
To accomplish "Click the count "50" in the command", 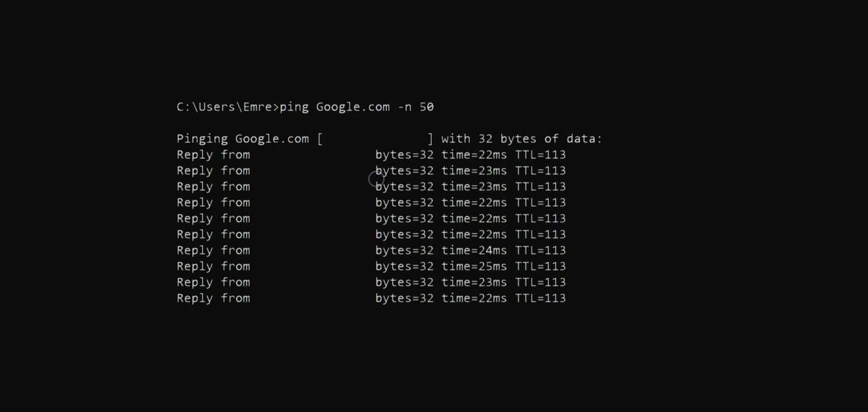I will pyautogui.click(x=427, y=107).
